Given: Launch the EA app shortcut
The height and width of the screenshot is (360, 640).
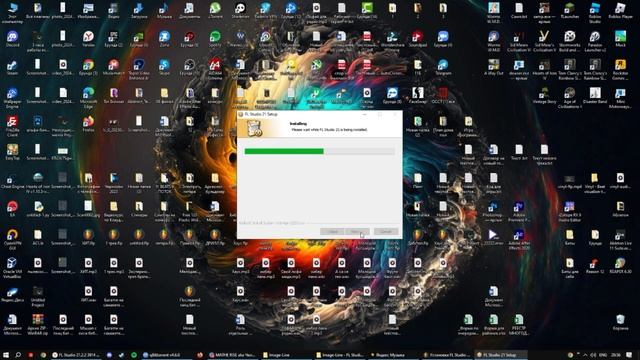Looking at the screenshot, I should 12,209.
